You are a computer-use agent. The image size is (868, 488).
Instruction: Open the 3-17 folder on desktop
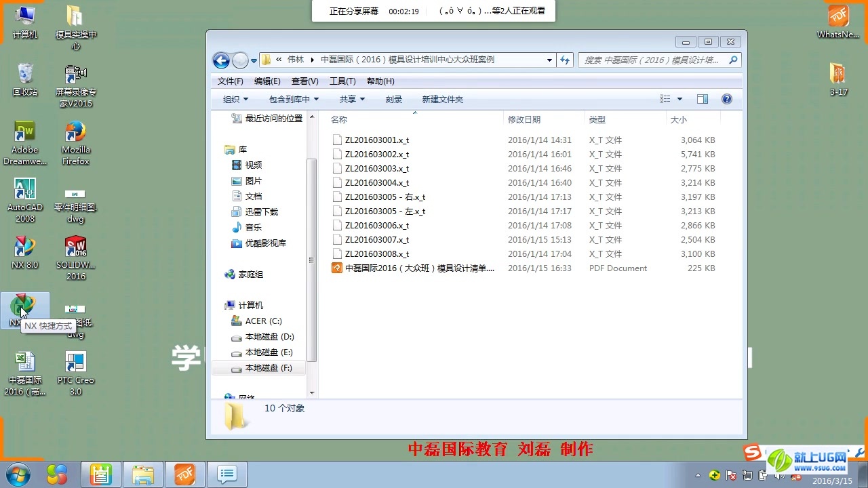pyautogui.click(x=838, y=79)
